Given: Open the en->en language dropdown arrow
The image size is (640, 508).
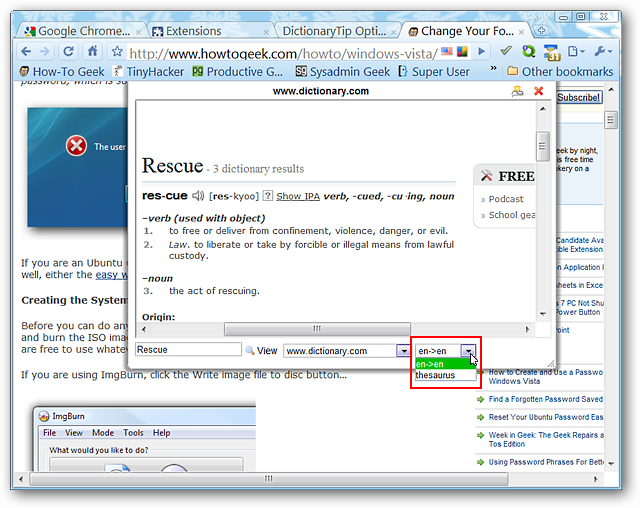Looking at the screenshot, I should tap(467, 351).
